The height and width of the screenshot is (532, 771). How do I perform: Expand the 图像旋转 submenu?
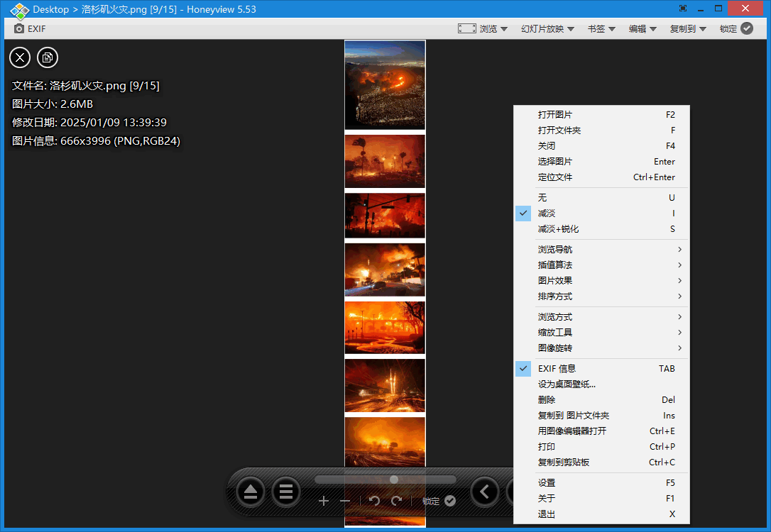click(555, 348)
